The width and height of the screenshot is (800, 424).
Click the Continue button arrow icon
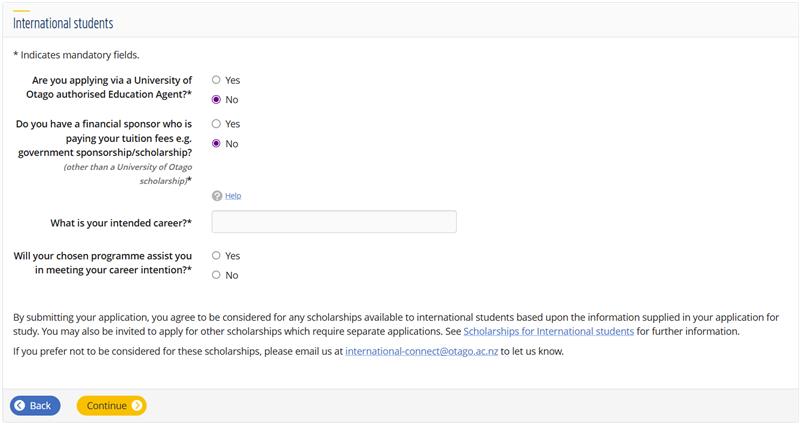(137, 406)
